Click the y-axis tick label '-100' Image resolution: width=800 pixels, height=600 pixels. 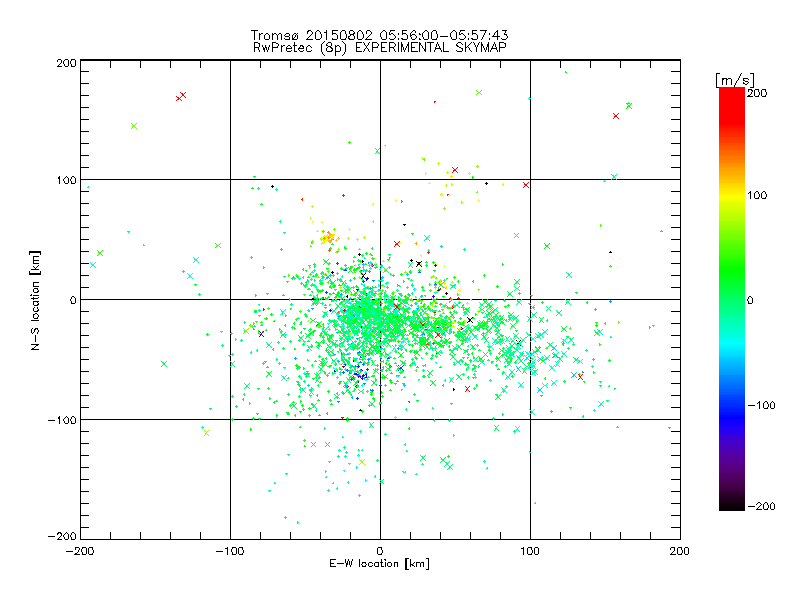pyautogui.click(x=62, y=420)
